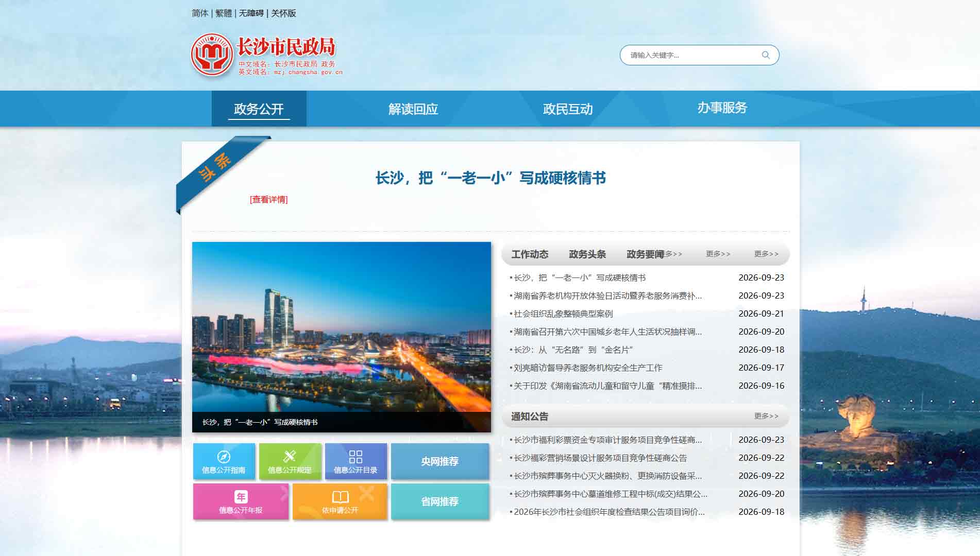Viewport: 980px width, 556px height.
Task: Open news 关于印发《湖南省流动儿童和留守儿童
Action: (607, 386)
